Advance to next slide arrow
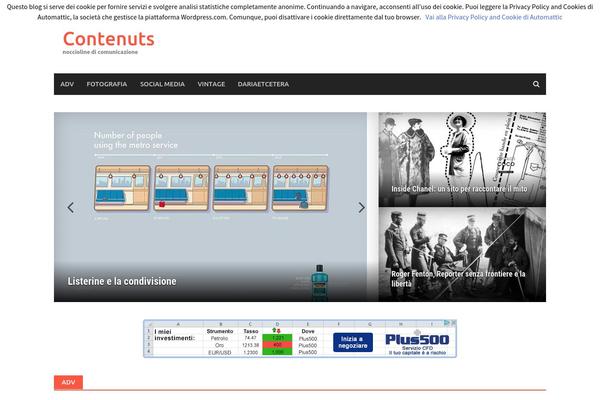This screenshot has height=400, width=600. click(362, 207)
